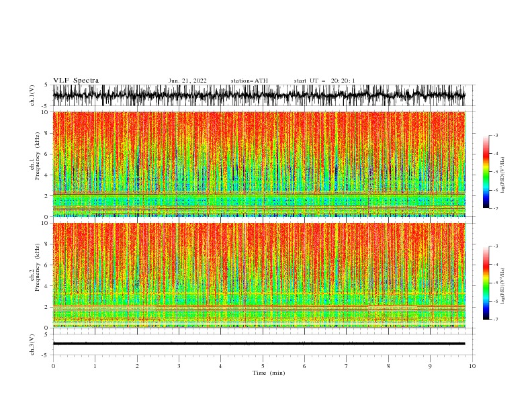This screenshot has height=411, width=532.
Task: Click the date "Jun. 21, 2022"
Action: (x=187, y=81)
